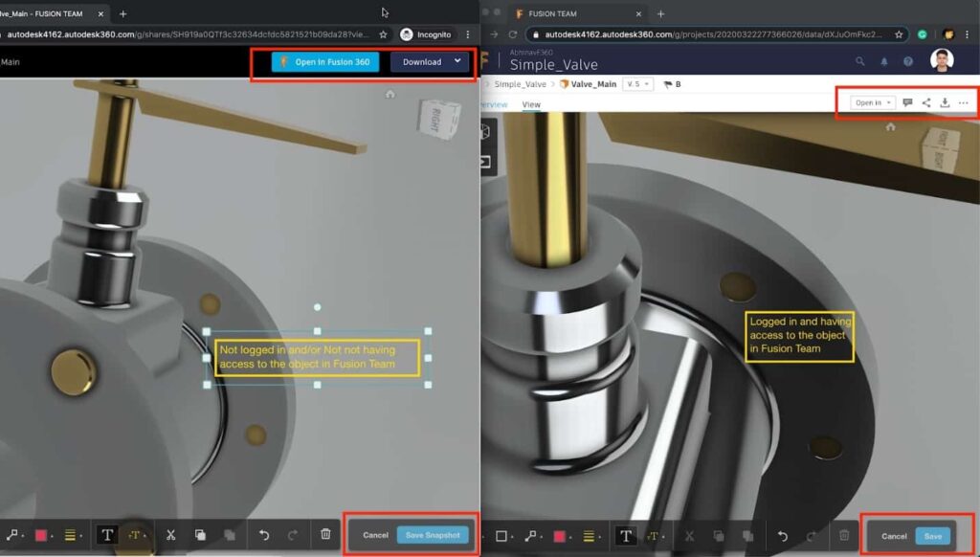Click the red color swatch in the right markup toolbar
Image resolution: width=980 pixels, height=557 pixels.
pyautogui.click(x=559, y=535)
